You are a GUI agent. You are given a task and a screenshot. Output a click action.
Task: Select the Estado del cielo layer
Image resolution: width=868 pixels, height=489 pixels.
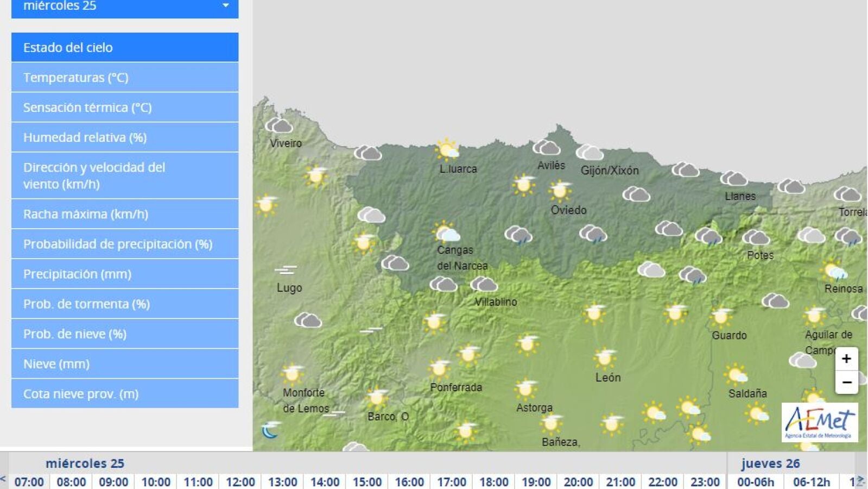pos(125,47)
